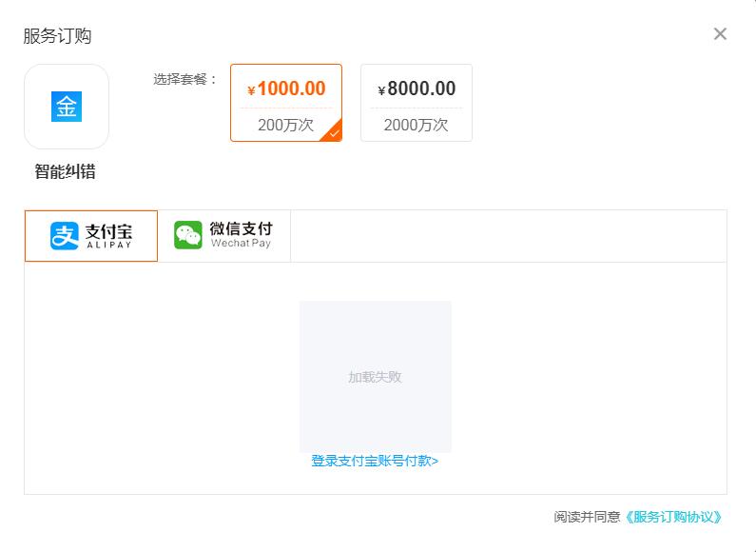Viewport: 756px width, 552px height.
Task: Open 登录支付宝账号付款 link
Action: click(x=375, y=461)
